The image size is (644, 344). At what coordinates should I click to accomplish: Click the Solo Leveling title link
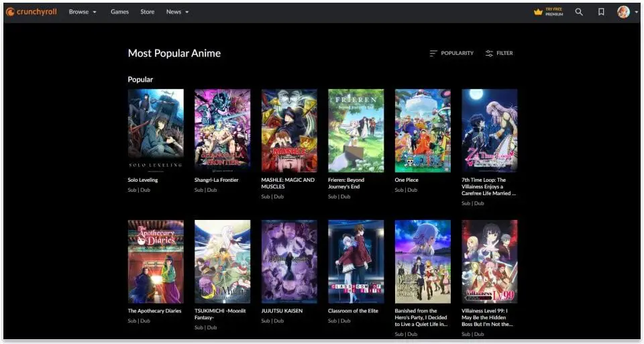[142, 180]
